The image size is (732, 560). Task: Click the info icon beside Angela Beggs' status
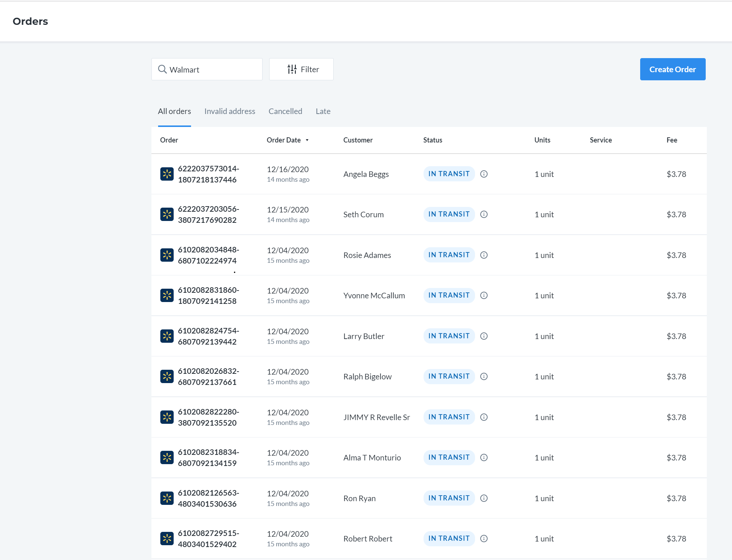484,174
